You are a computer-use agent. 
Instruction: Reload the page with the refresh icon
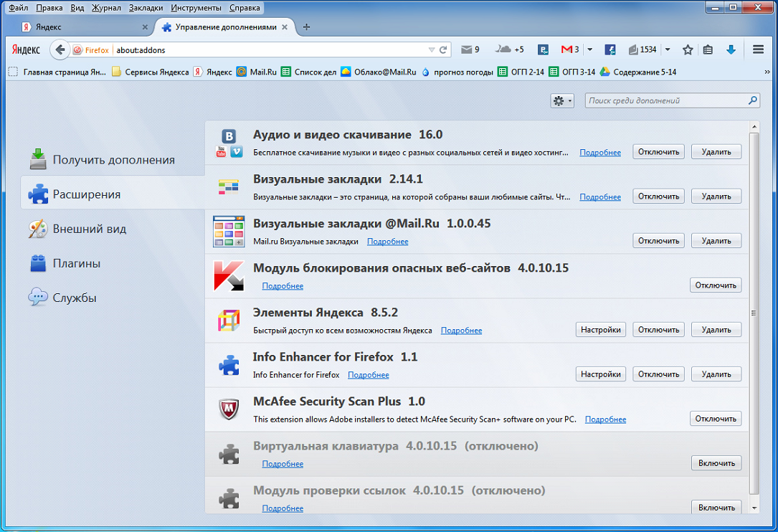443,49
